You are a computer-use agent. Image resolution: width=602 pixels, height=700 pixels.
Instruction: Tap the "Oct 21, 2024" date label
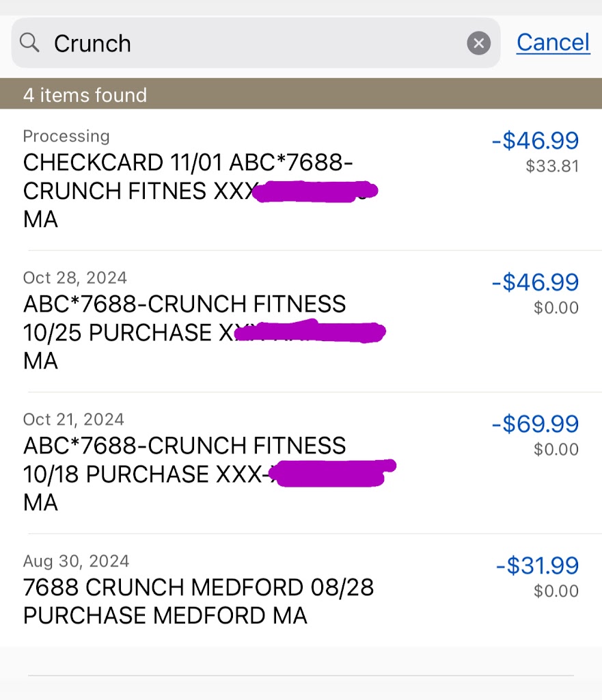74,419
